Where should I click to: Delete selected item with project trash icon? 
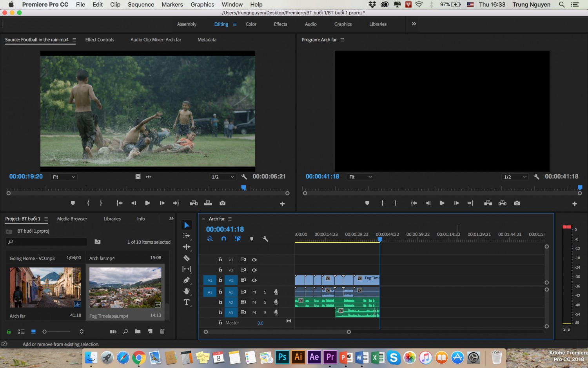click(x=162, y=332)
